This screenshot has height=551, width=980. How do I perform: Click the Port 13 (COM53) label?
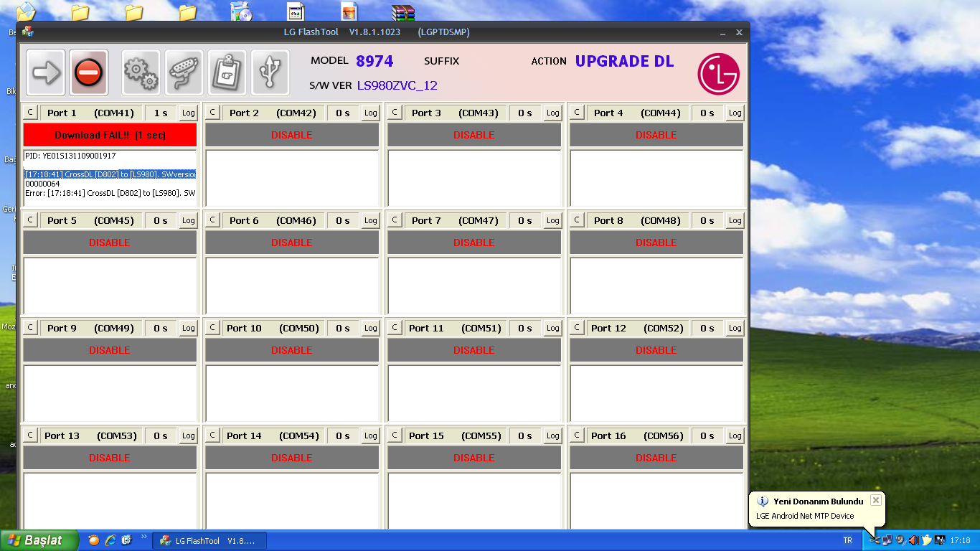pos(90,435)
